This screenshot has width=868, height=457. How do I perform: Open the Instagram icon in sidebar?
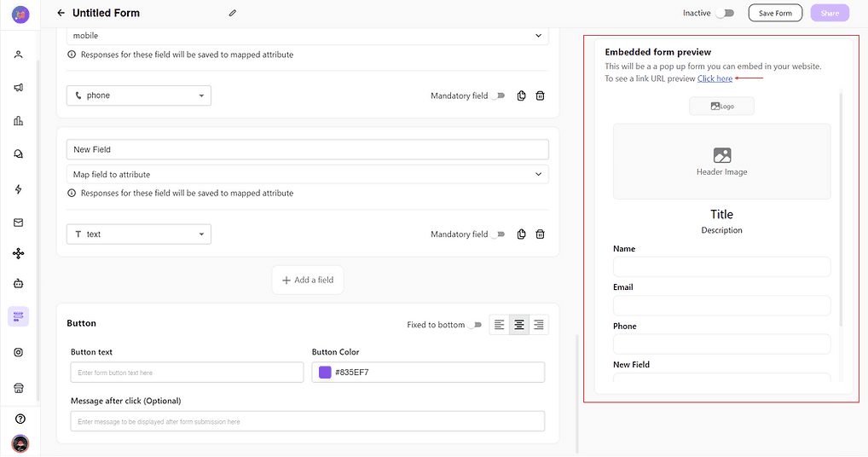[18, 352]
